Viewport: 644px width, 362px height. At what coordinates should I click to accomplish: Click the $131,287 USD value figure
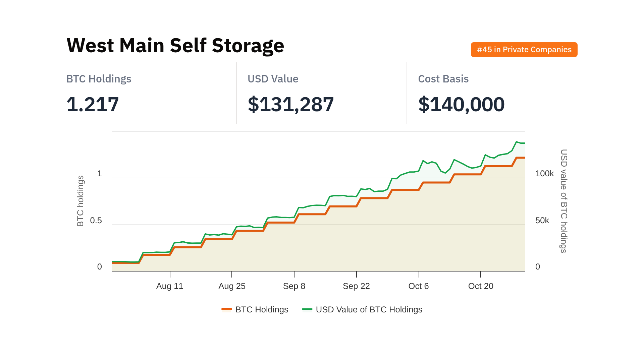click(x=290, y=104)
